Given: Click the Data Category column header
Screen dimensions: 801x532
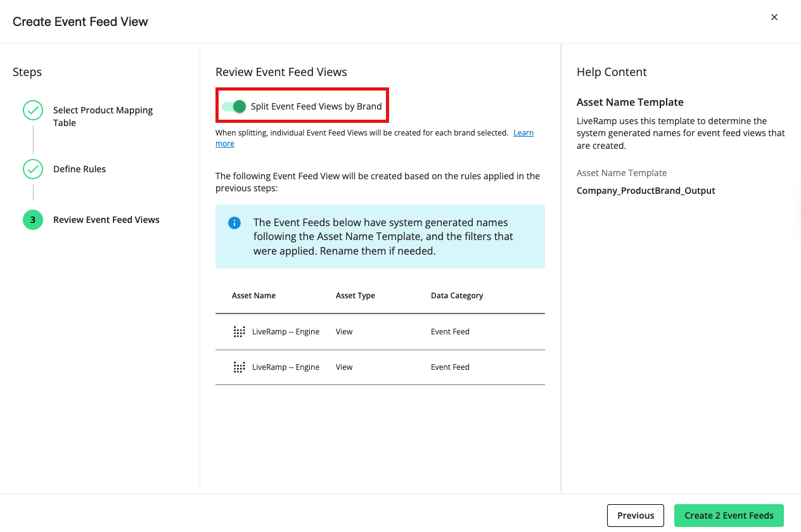Looking at the screenshot, I should point(456,296).
